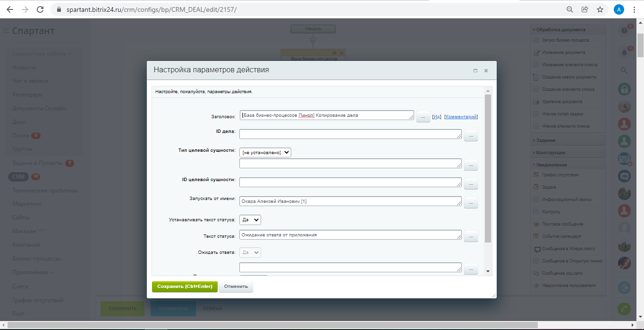
Task: Maximize the Настройка параметров действия dialog
Action: pos(475,70)
